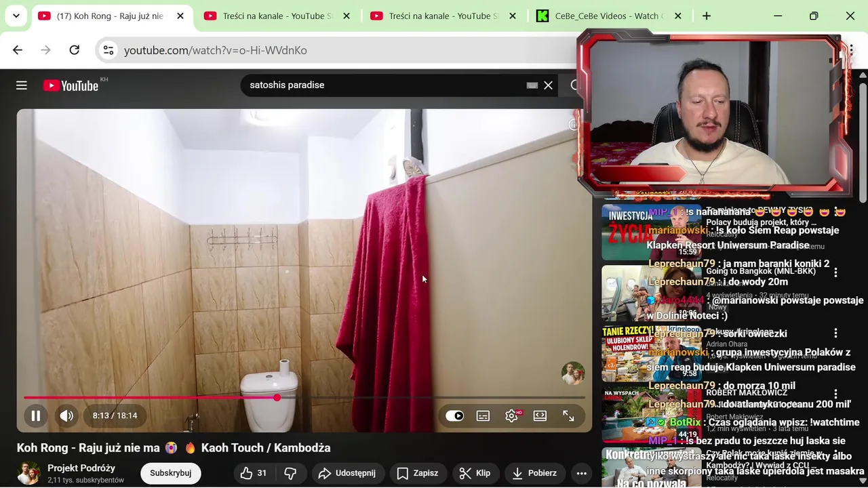Download video with Pobierz button
The height and width of the screenshot is (488, 868).
click(534, 473)
